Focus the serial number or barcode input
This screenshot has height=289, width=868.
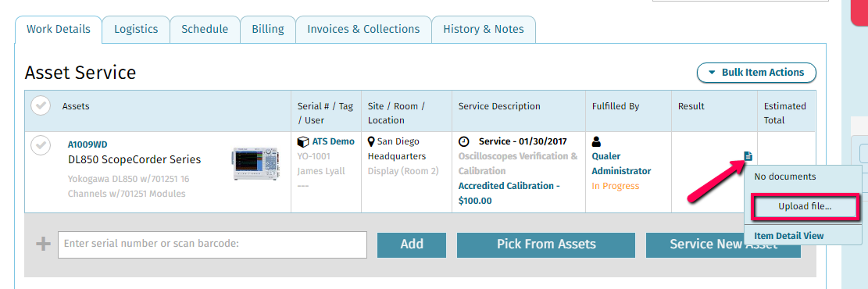213,244
